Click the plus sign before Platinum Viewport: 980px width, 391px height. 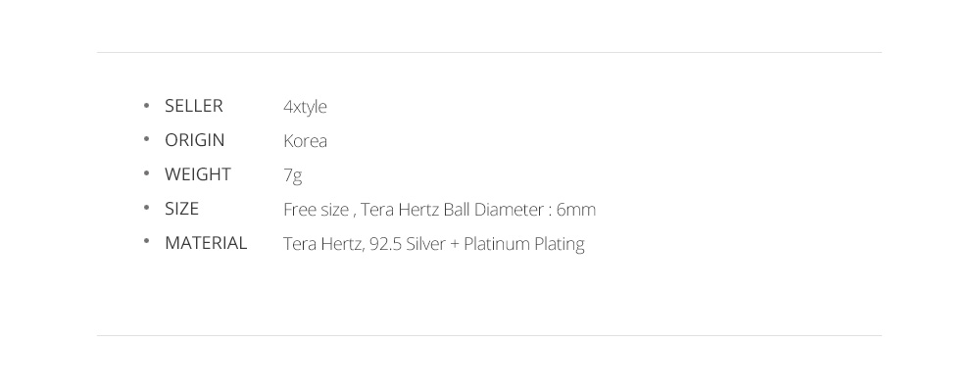[454, 244]
